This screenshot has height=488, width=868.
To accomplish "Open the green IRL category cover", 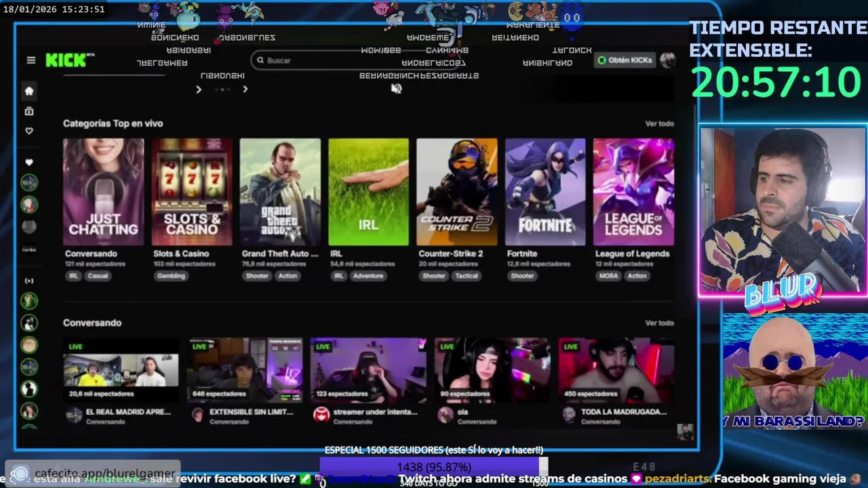I will [368, 192].
